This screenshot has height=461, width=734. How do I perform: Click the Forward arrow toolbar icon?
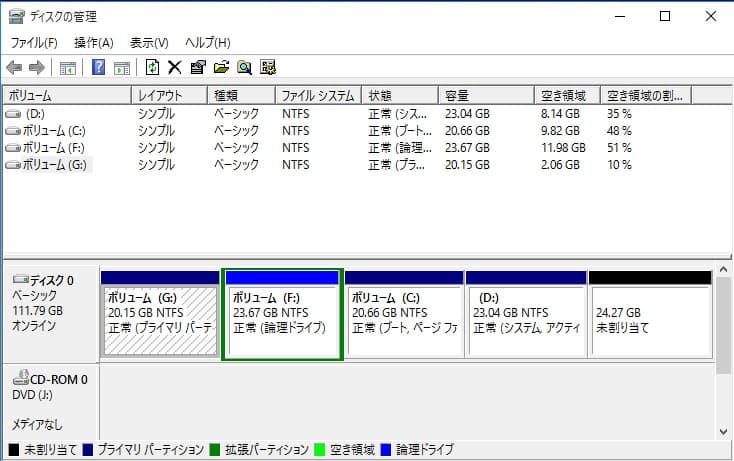tap(37, 68)
